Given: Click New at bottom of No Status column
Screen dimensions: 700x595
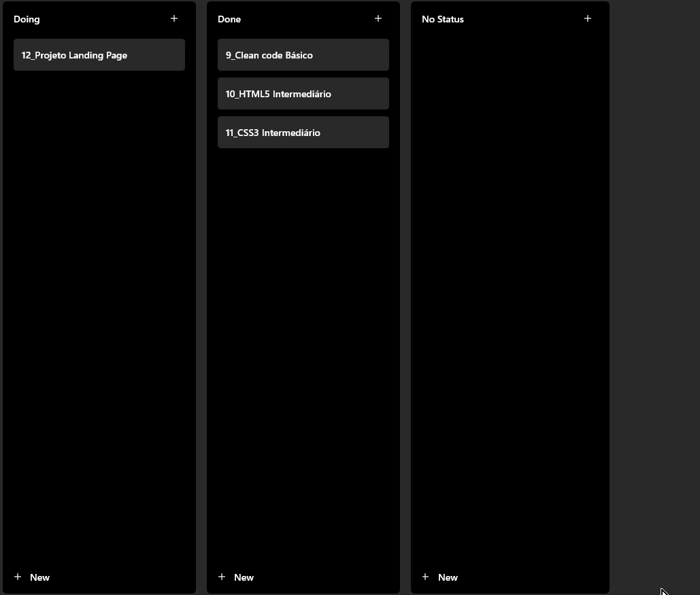Looking at the screenshot, I should point(440,577).
